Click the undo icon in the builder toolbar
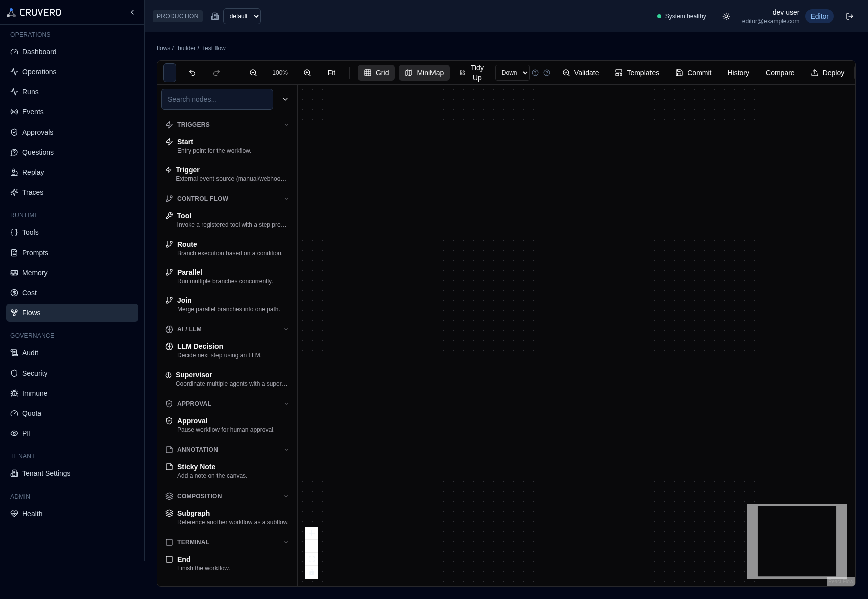Viewport: 868px width, 599px height. tap(192, 73)
